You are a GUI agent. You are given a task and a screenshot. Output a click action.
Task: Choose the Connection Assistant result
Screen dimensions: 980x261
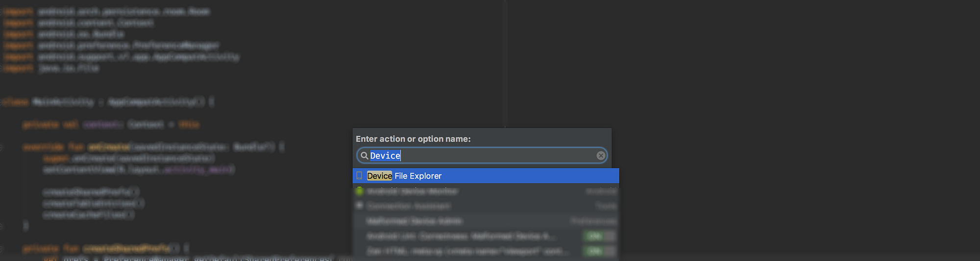click(x=409, y=206)
